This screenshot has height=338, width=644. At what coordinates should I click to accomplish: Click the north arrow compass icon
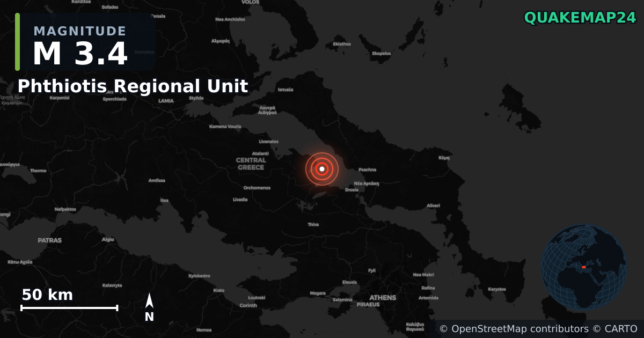pyautogui.click(x=149, y=307)
